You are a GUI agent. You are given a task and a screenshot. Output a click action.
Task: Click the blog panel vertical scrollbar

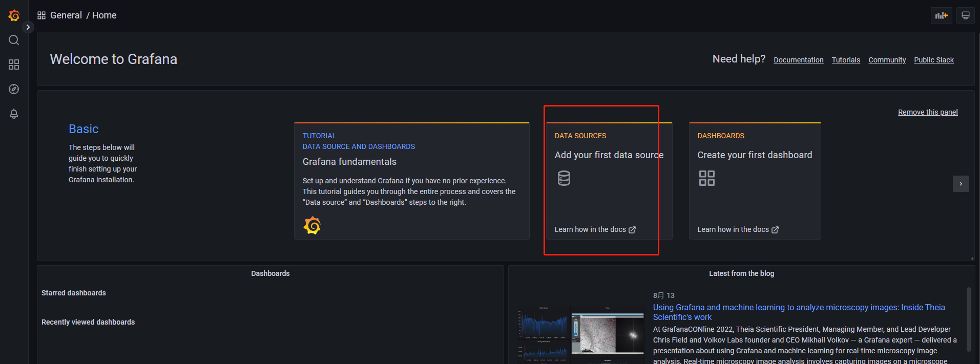(968, 319)
